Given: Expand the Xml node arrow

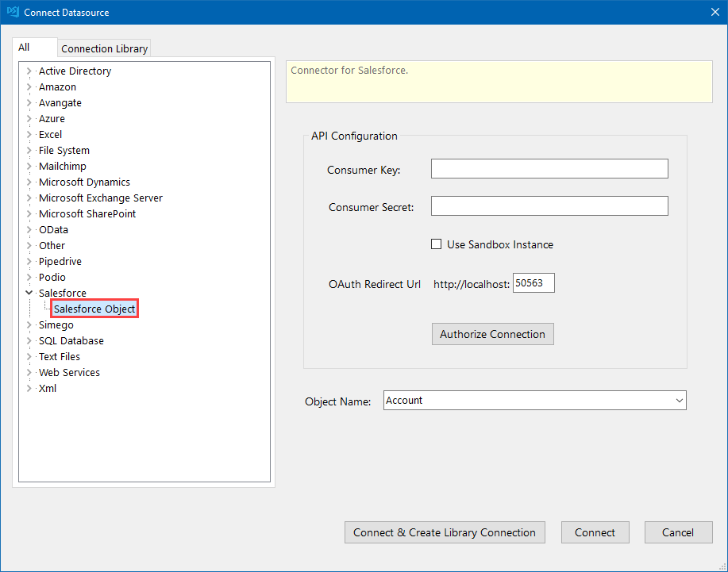Looking at the screenshot, I should click(x=29, y=388).
